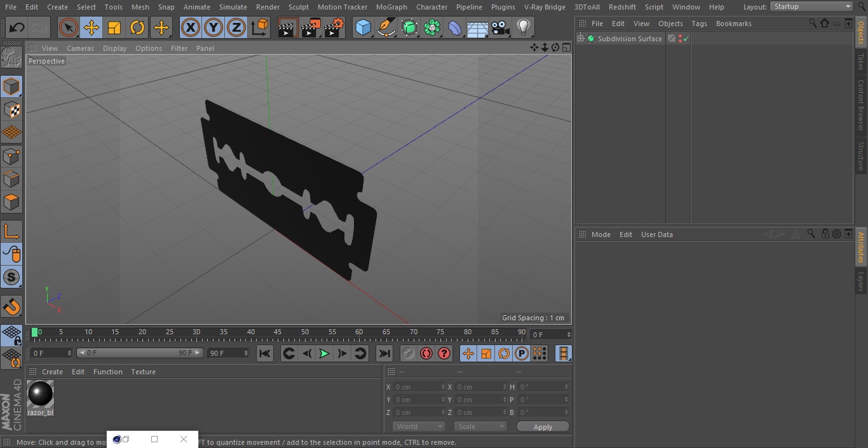
Task: Activate the Rotate tool
Action: 137,27
